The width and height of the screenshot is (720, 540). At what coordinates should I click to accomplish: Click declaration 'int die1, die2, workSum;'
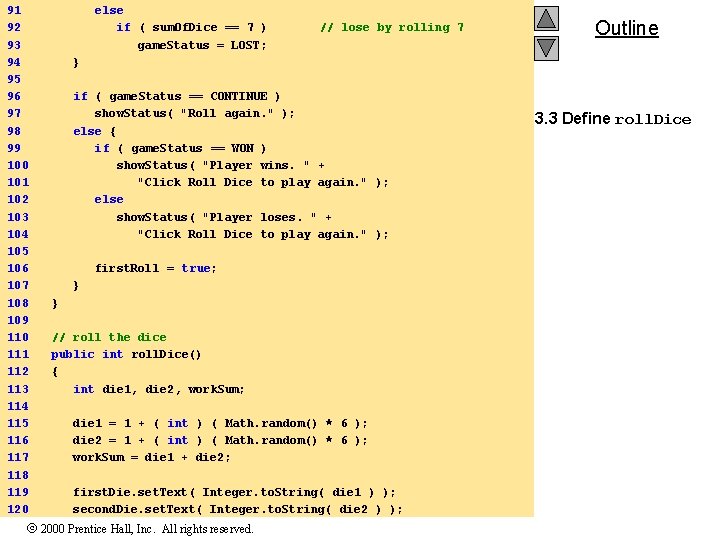[158, 389]
